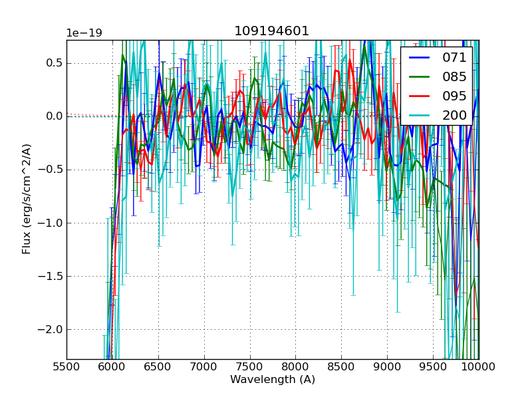Image resolution: width=532 pixels, height=399 pixels.
Task: Select the blue line swatch for 071
Action: point(419,58)
